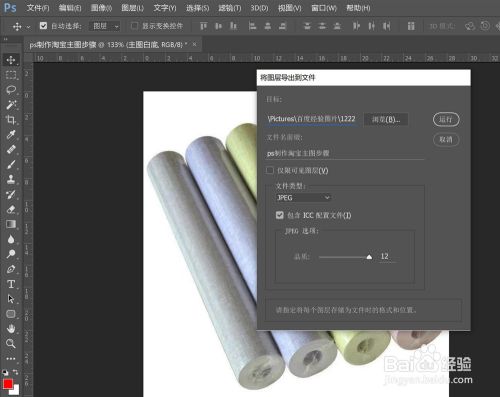Click the JPEG quality slider handle
Image resolution: width=500 pixels, height=397 pixels.
pyautogui.click(x=369, y=257)
